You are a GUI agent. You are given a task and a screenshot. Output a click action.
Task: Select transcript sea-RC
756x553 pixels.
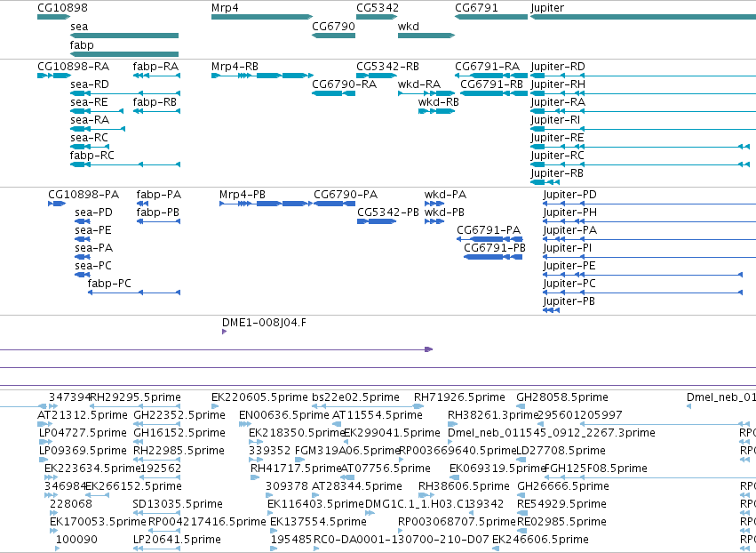[90, 147]
